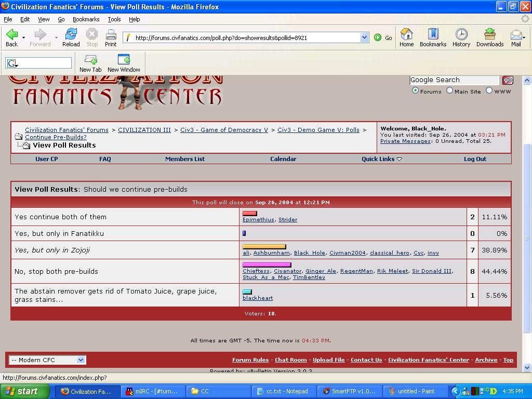Click the red 'go' Google Search button
Screen dimensions: 532x399
[508, 80]
